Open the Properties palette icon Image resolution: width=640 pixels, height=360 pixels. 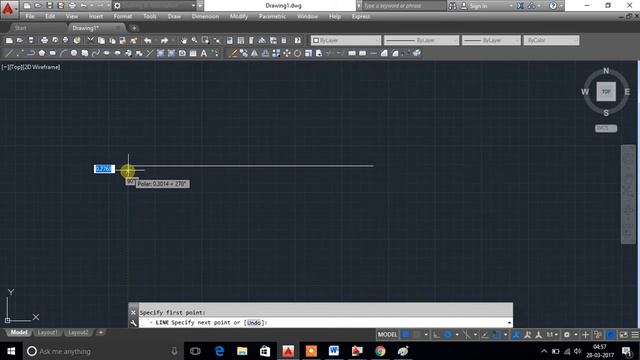(229, 40)
